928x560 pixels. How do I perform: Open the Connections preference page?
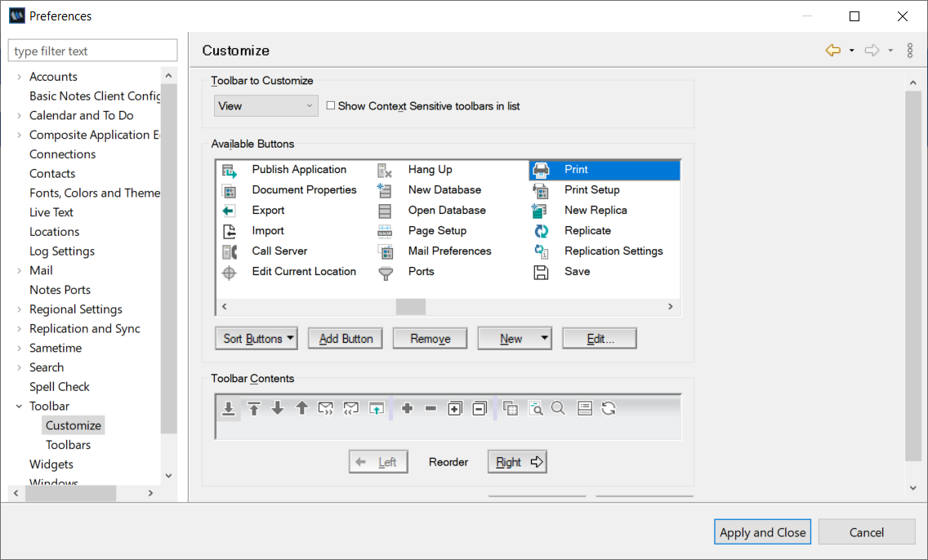(x=62, y=154)
